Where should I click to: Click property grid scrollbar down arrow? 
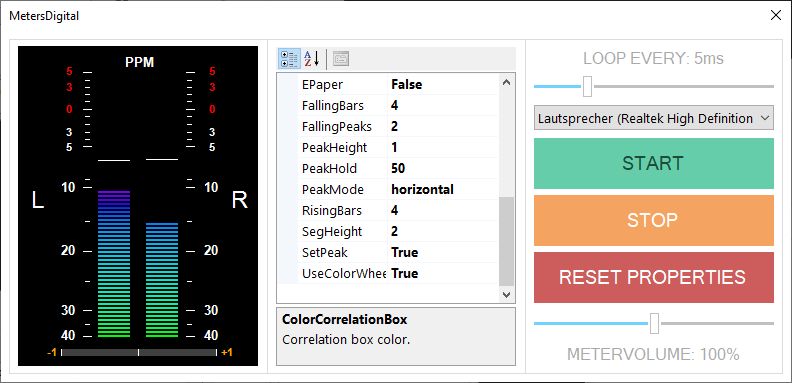[x=507, y=295]
